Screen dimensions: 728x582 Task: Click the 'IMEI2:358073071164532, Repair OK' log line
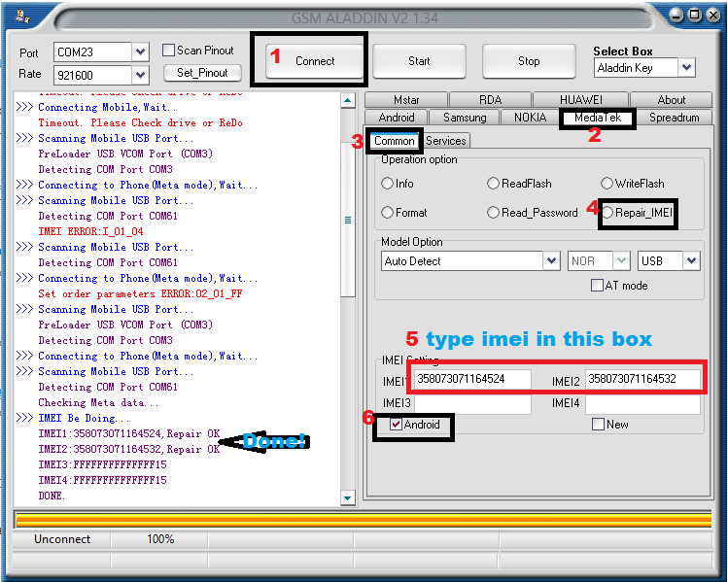click(x=129, y=449)
